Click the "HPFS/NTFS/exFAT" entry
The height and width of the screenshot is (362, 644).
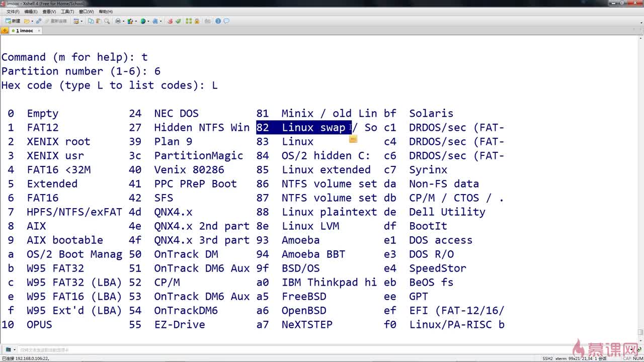coord(74,212)
